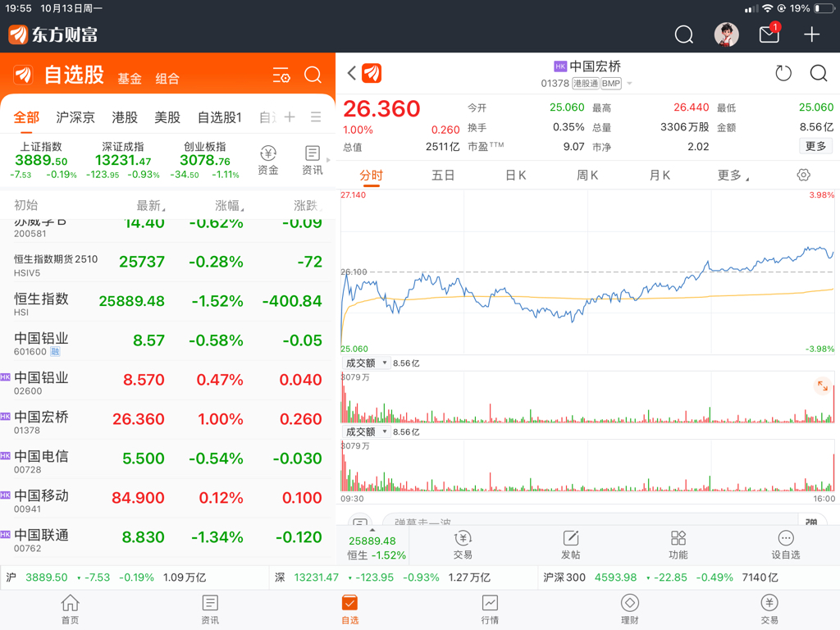Image resolution: width=840 pixels, height=630 pixels.
Task: Open 交易 in bottom navigation
Action: (769, 609)
